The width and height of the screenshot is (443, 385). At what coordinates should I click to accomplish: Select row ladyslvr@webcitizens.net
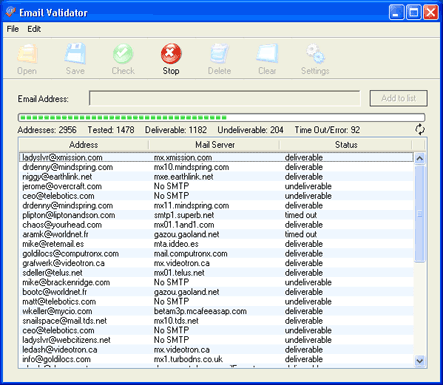pos(216,340)
